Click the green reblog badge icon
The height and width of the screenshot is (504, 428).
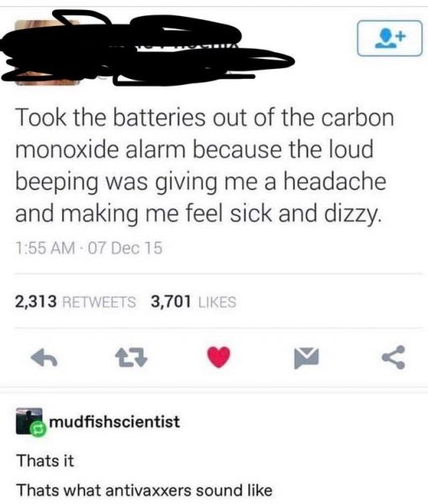39,428
